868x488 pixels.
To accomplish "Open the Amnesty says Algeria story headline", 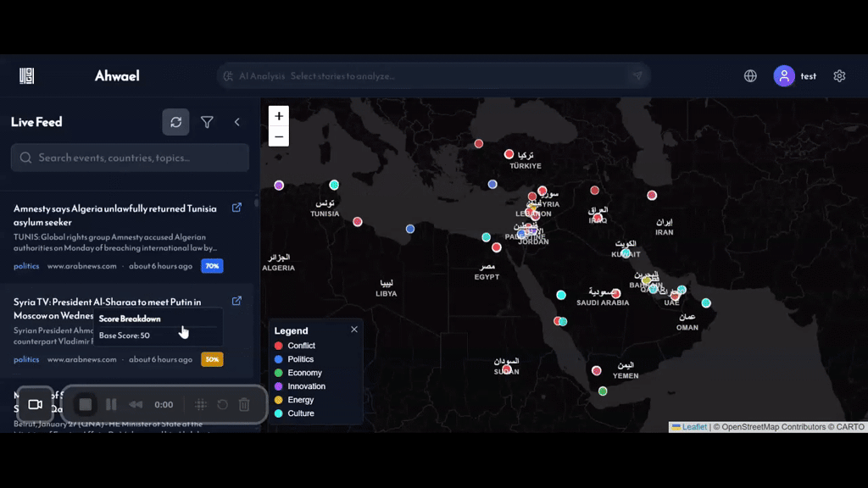I will (115, 215).
